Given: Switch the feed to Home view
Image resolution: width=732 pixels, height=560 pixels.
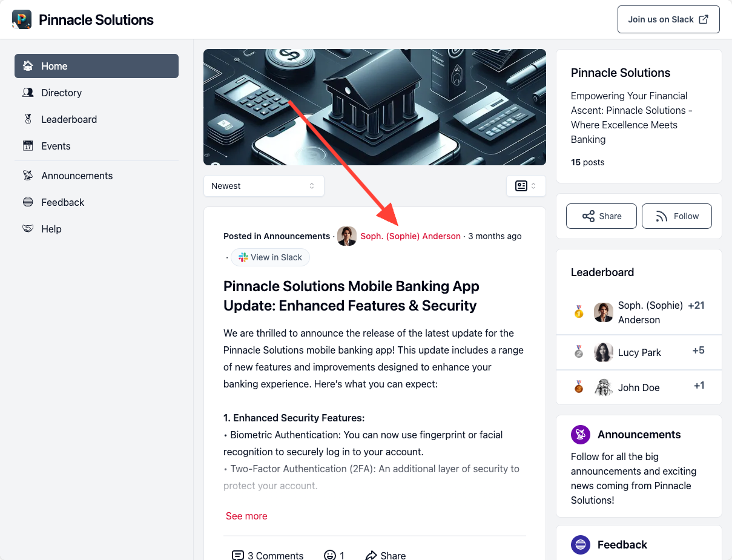Looking at the screenshot, I should point(96,66).
